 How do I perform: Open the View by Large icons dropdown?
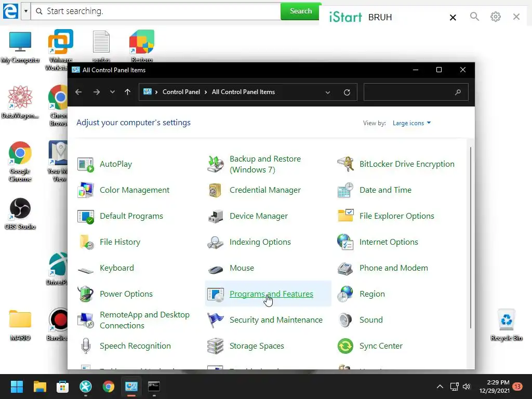click(x=411, y=123)
